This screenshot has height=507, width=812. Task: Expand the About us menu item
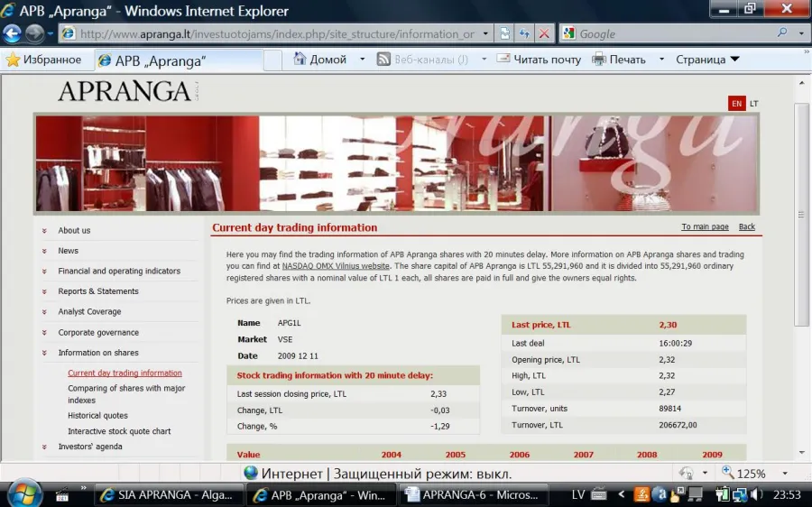[74, 230]
